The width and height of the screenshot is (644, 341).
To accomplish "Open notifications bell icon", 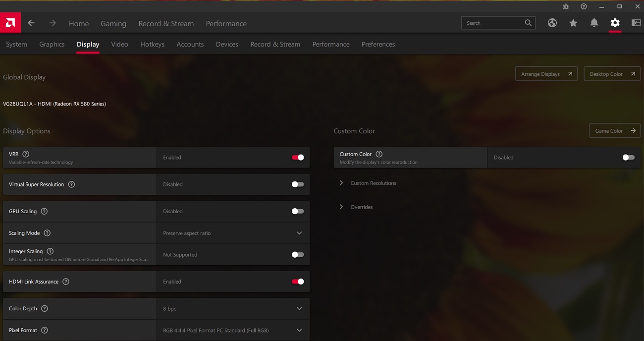I will tap(594, 23).
